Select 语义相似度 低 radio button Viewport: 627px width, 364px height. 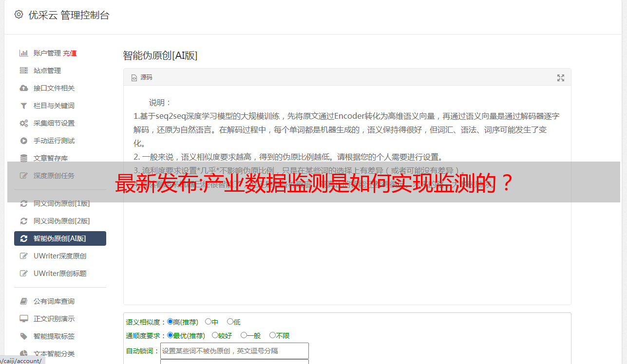[x=230, y=322]
